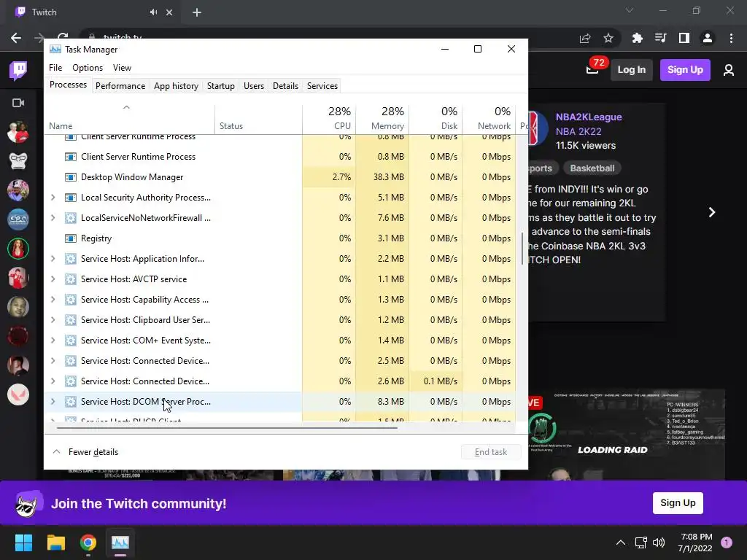Expand Local Security Authority Process row
Screen dimensions: 747x560
pos(53,198)
